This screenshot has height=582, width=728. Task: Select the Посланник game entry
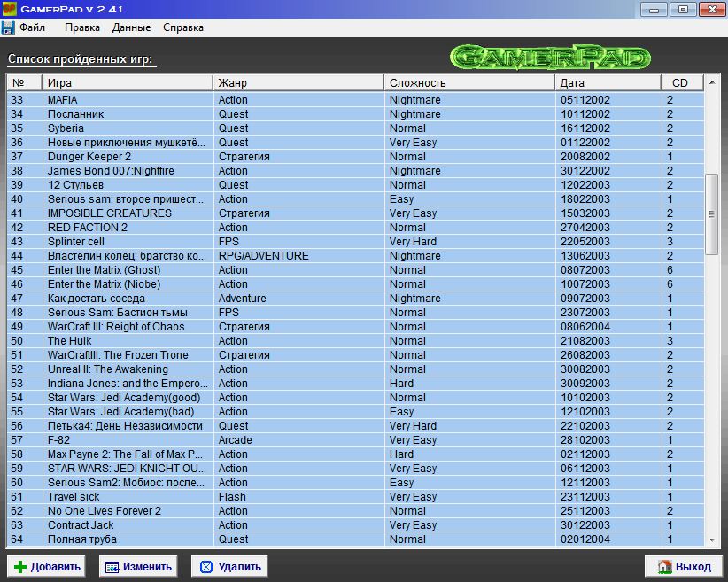pyautogui.click(x=356, y=113)
